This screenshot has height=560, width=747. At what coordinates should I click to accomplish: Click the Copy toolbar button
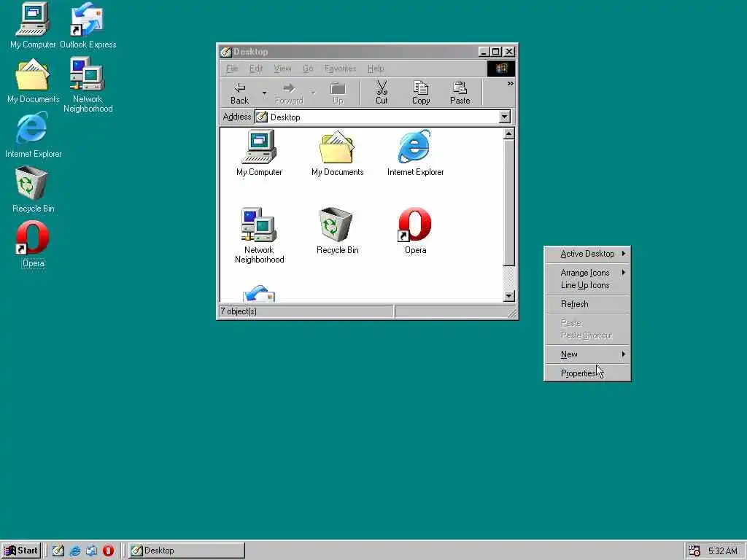(421, 93)
